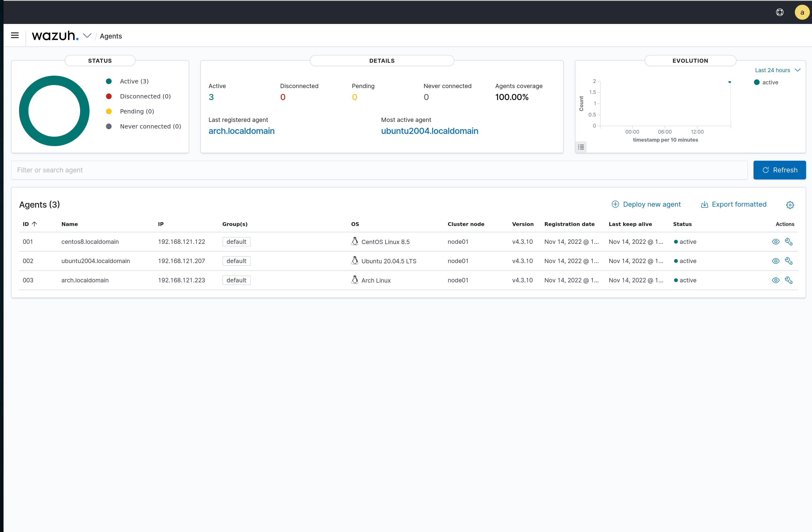Open the help lifebuoy icon in the top bar

780,12
